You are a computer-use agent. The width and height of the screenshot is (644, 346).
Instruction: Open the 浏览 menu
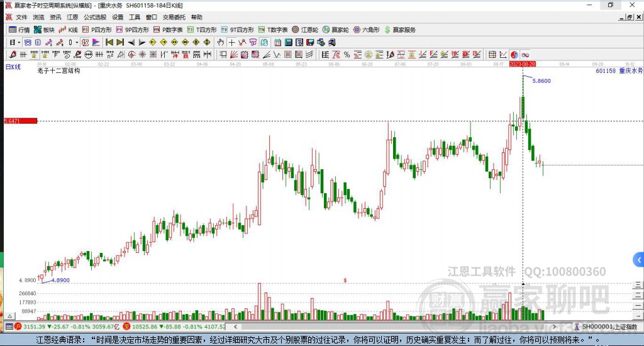(x=38, y=17)
